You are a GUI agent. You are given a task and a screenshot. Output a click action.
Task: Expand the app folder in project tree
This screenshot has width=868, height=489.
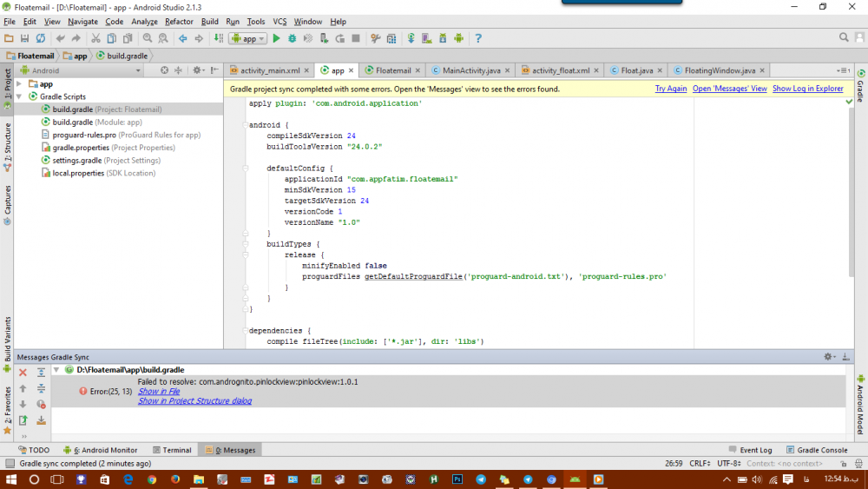pos(20,84)
